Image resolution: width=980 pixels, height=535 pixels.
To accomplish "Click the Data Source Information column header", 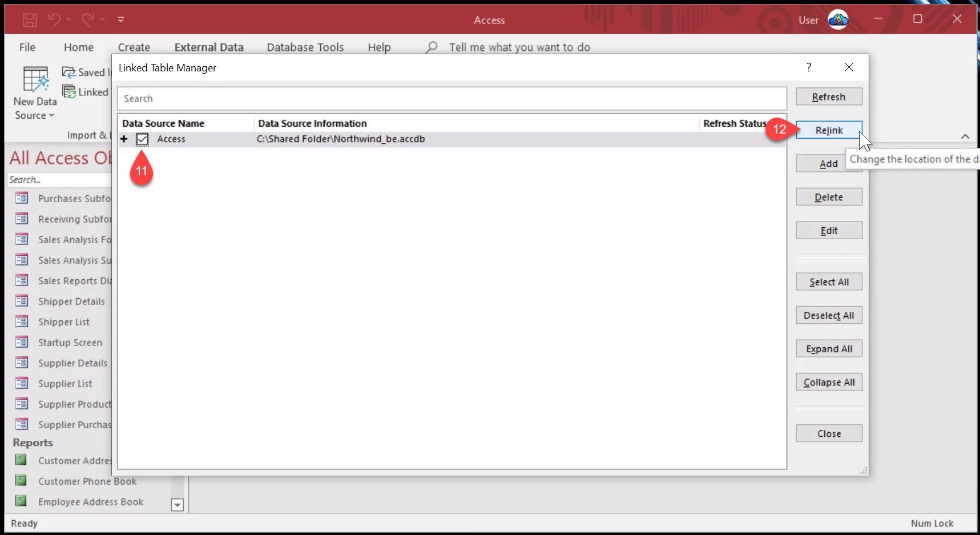I will [x=477, y=123].
